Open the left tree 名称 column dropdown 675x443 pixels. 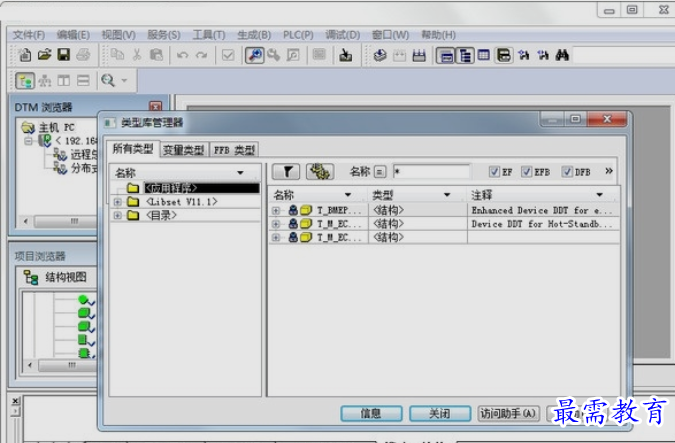pyautogui.click(x=240, y=173)
